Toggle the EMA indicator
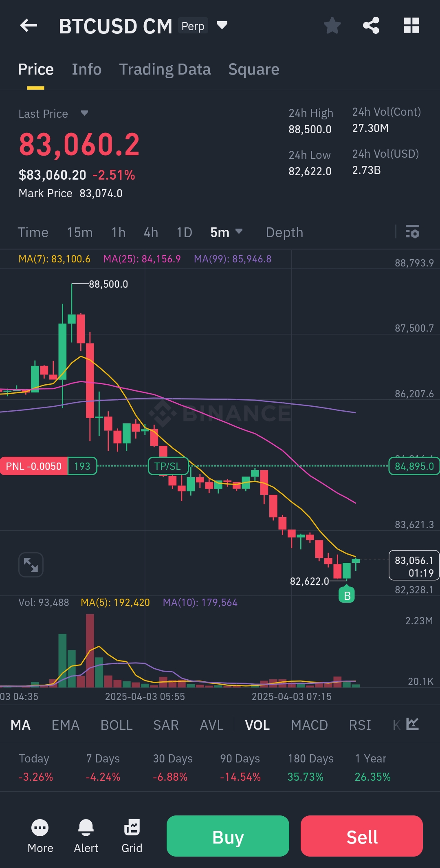The height and width of the screenshot is (868, 440). pyautogui.click(x=66, y=725)
